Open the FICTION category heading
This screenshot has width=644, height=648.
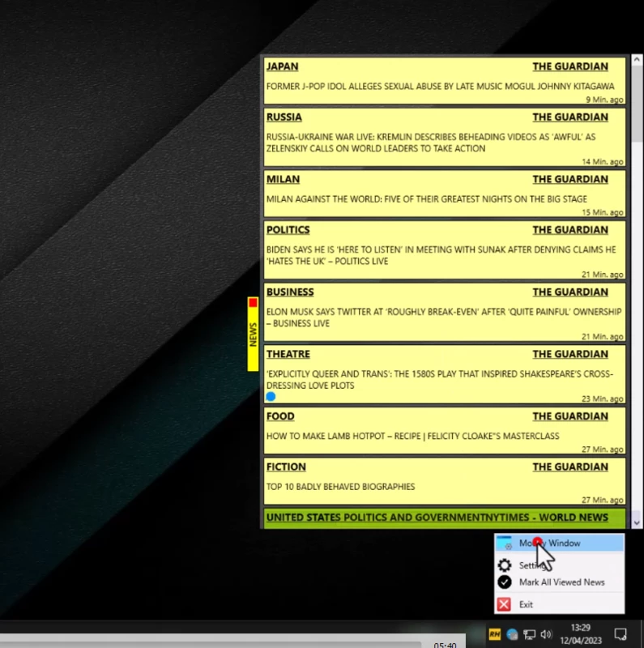pos(286,467)
